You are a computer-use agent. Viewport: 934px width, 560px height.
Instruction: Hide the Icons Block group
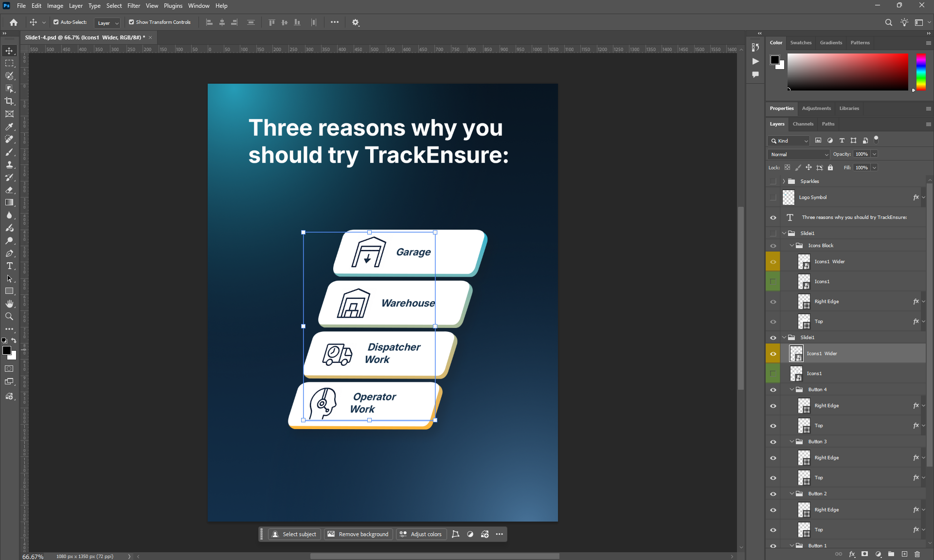point(773,246)
